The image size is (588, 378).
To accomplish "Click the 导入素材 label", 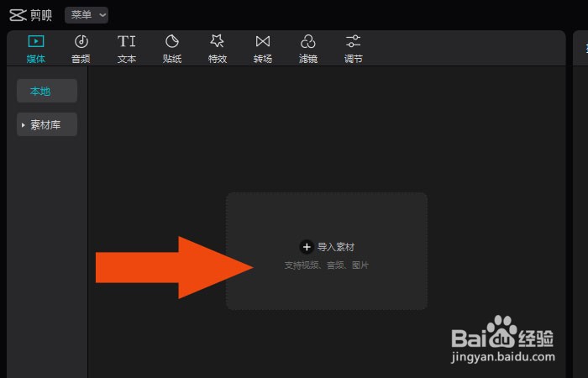I will 336,247.
